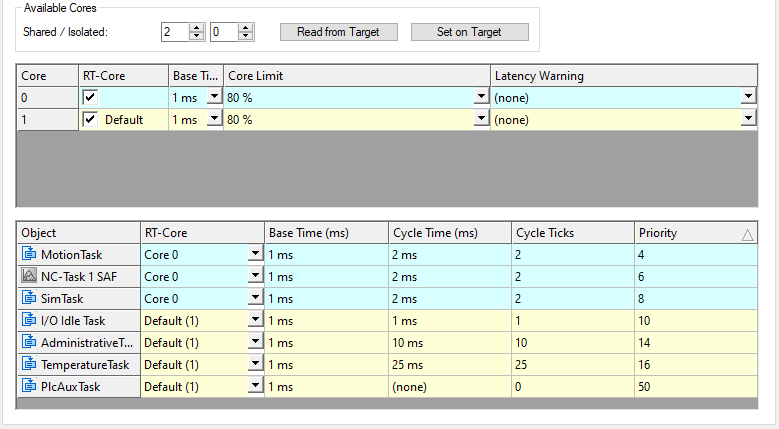The image size is (779, 429).
Task: Select the Core 1 row header
Action: coord(48,119)
